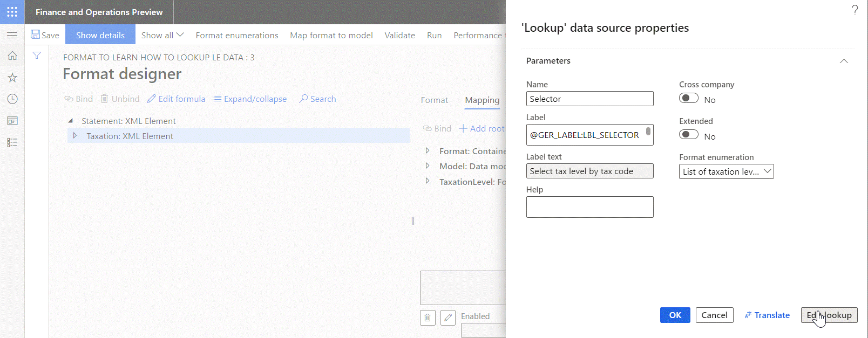Click Bind in the format tree toolbar

[79, 99]
